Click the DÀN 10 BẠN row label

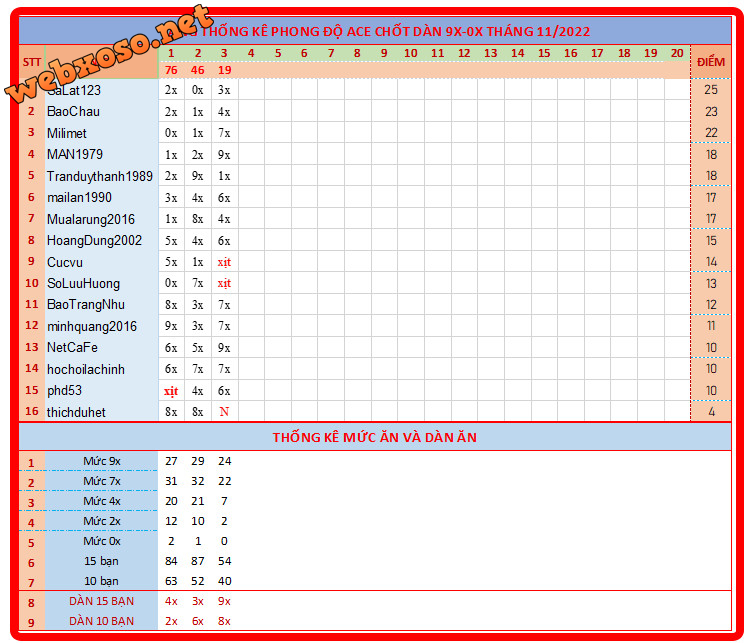pos(101,621)
